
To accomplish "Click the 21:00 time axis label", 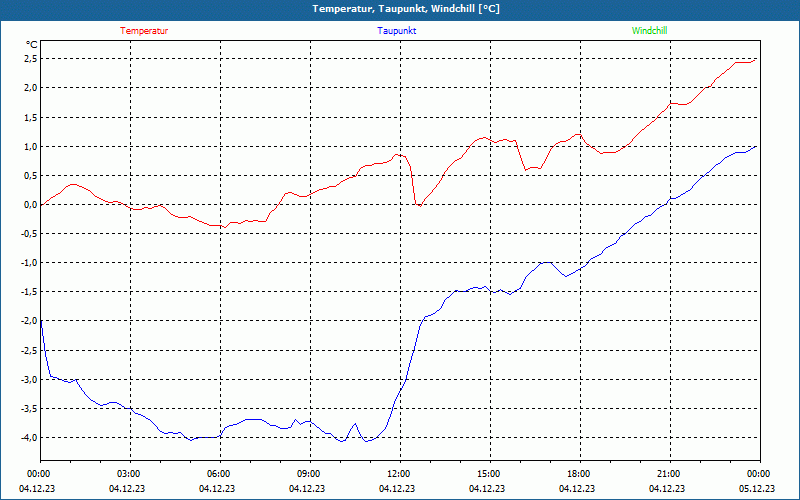I will point(669,474).
